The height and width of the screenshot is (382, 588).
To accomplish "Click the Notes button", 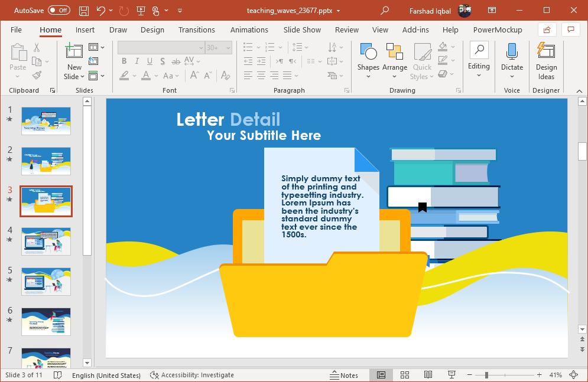I will tap(343, 375).
